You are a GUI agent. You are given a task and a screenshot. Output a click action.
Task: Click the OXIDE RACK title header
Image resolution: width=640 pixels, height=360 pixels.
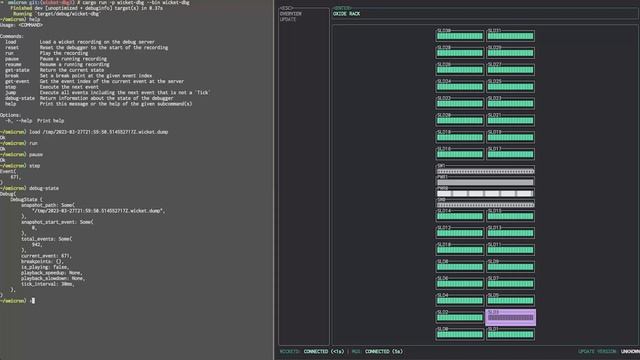[346, 14]
